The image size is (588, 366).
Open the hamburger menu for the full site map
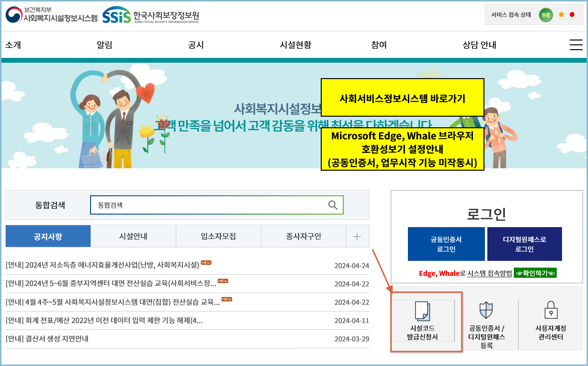pos(576,44)
